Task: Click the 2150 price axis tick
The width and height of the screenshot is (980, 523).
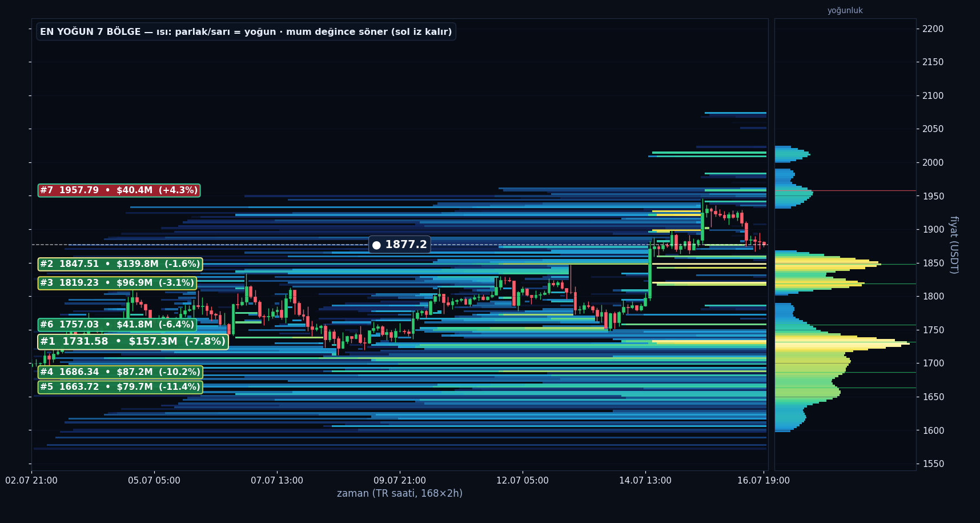Action: 933,62
